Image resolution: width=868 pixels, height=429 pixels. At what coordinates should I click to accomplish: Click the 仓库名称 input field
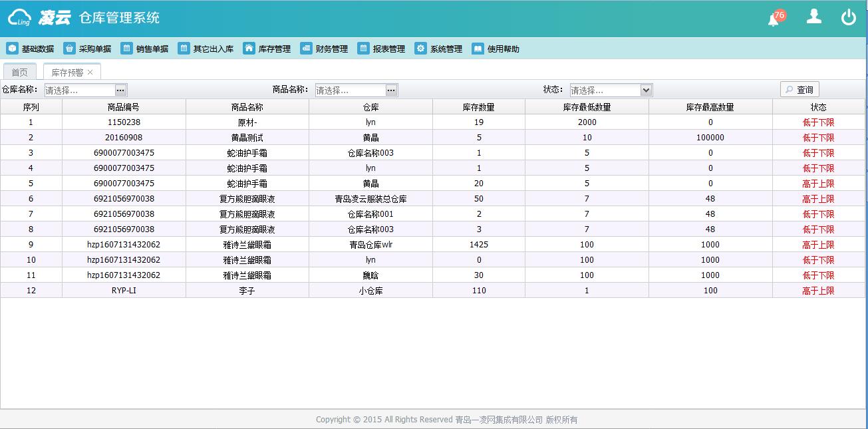(79, 90)
